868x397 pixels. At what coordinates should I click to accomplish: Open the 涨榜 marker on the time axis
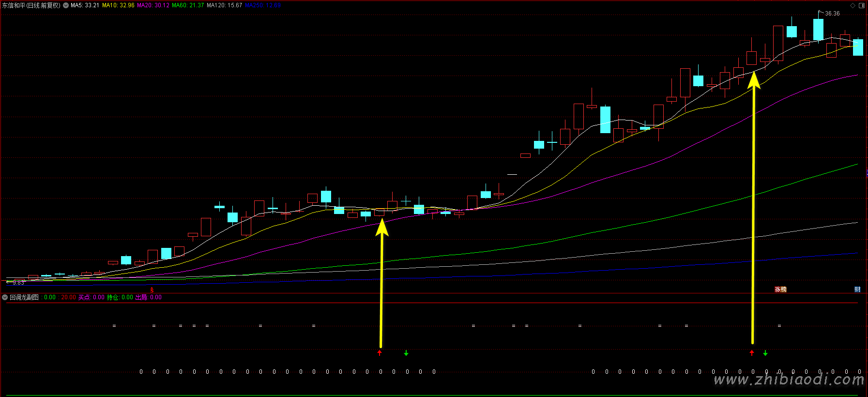[780, 289]
